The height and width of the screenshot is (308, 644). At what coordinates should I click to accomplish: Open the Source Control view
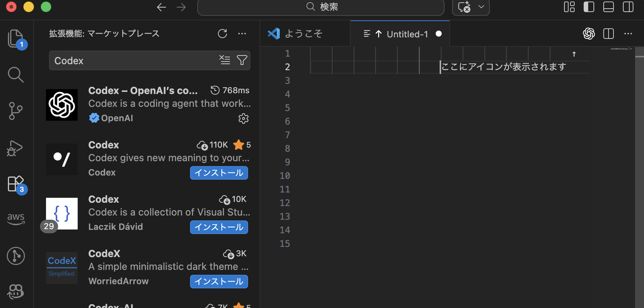coord(15,111)
